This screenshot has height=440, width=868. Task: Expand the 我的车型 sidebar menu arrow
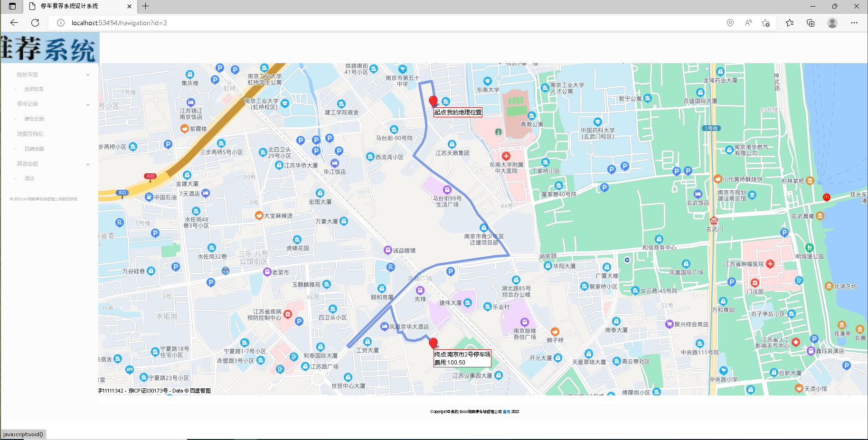(88, 75)
